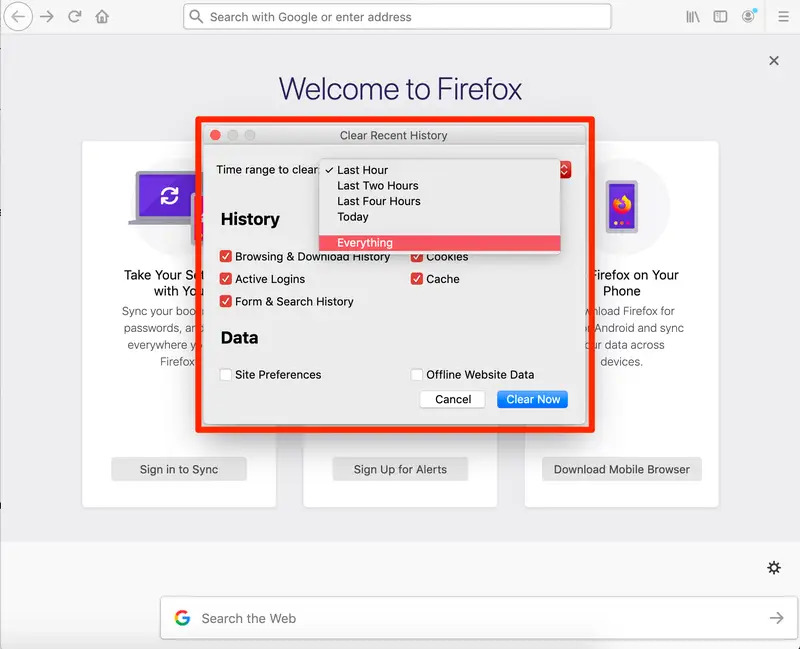Click Sign Up for Alerts button
The image size is (800, 649).
(400, 469)
